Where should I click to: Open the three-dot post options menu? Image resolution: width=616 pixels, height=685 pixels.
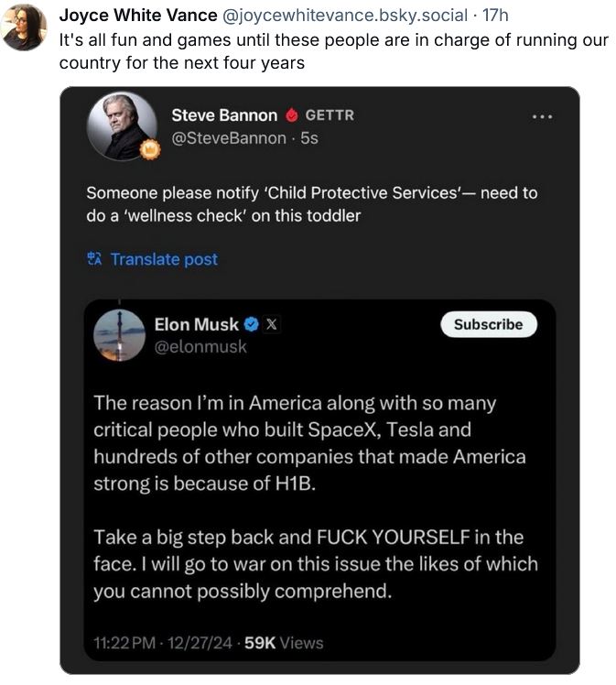(542, 116)
